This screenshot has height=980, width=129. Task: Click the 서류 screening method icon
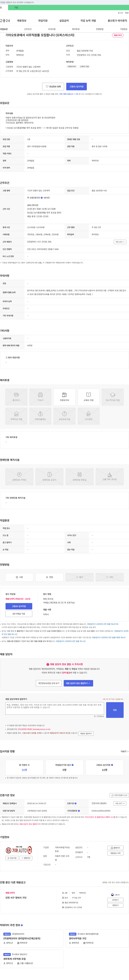[19, 577]
